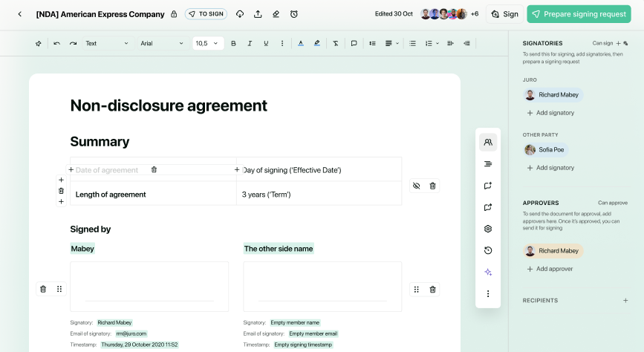Open the text color picker
This screenshot has width=644, height=352.
tap(301, 44)
